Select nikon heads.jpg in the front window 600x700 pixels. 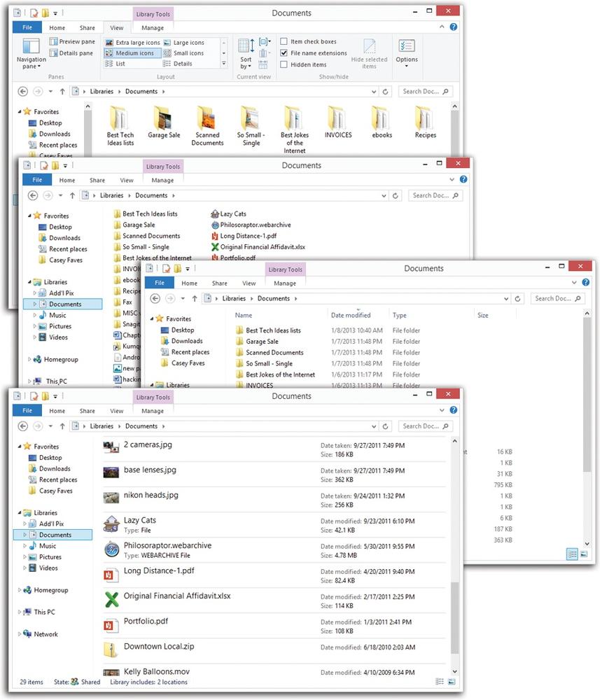pos(274,500)
